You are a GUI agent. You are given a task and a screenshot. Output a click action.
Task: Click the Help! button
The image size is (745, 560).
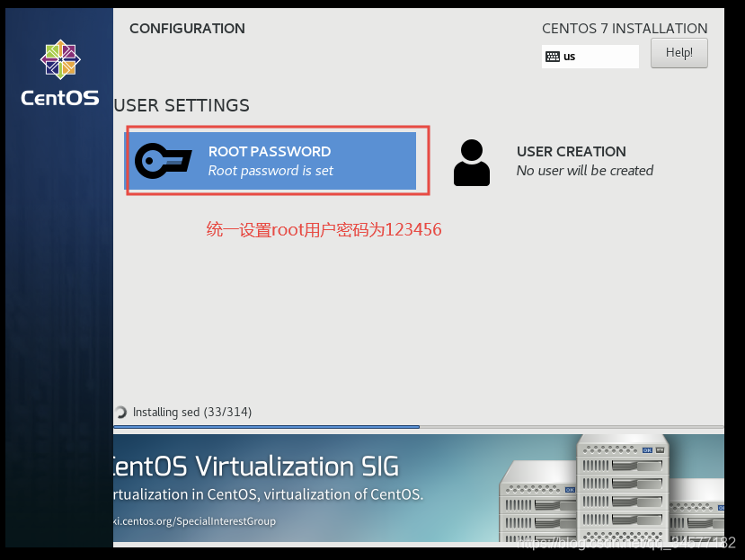click(x=679, y=53)
